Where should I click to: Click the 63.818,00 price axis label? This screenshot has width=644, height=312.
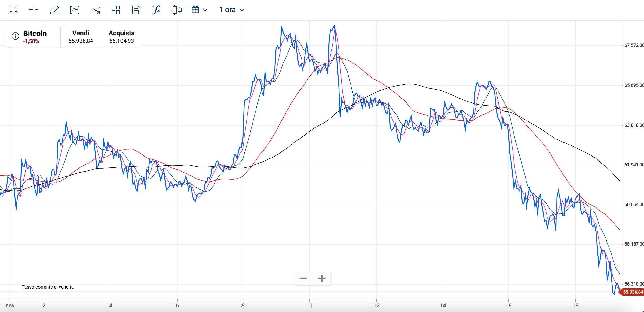pos(634,125)
